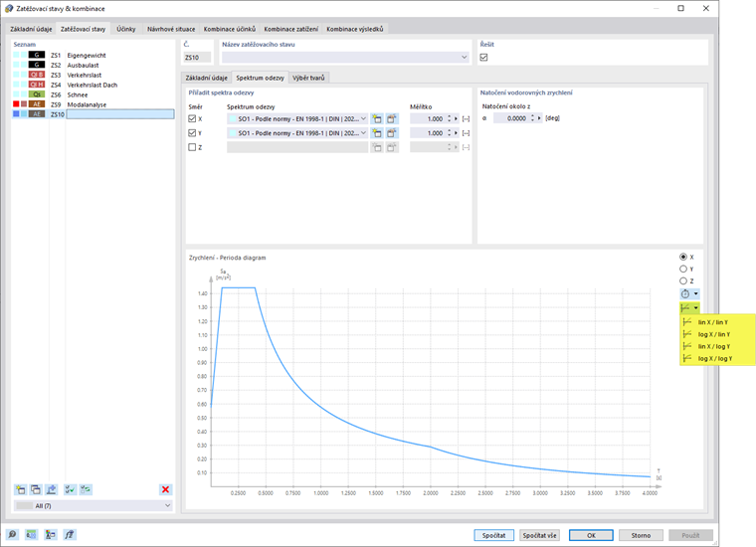Click the scale factor stepper for X

click(x=450, y=118)
